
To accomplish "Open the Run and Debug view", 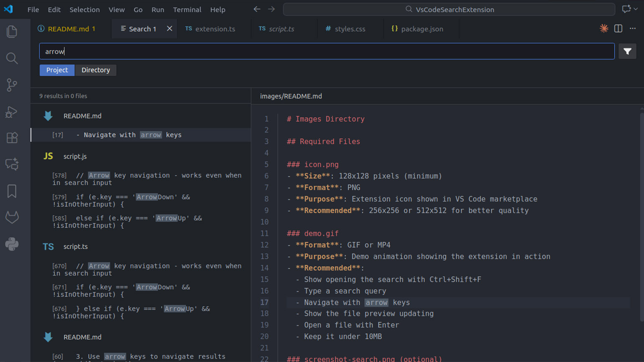I will click(12, 112).
